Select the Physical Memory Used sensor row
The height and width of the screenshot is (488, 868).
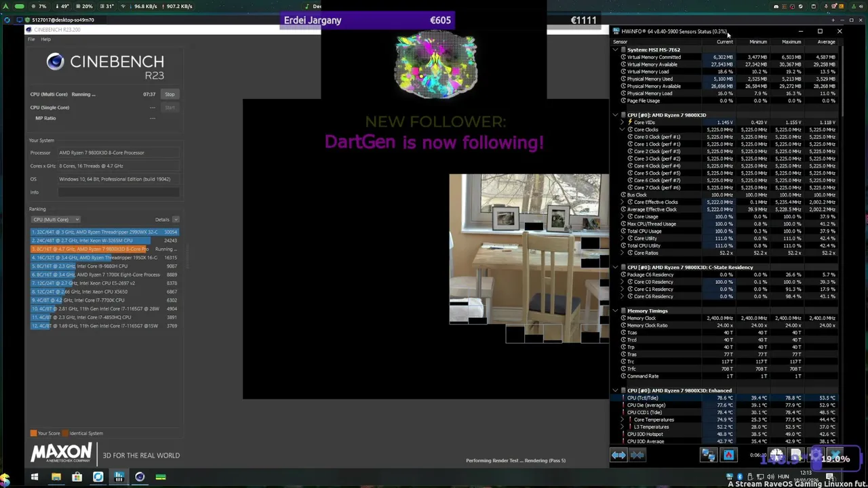[726, 79]
